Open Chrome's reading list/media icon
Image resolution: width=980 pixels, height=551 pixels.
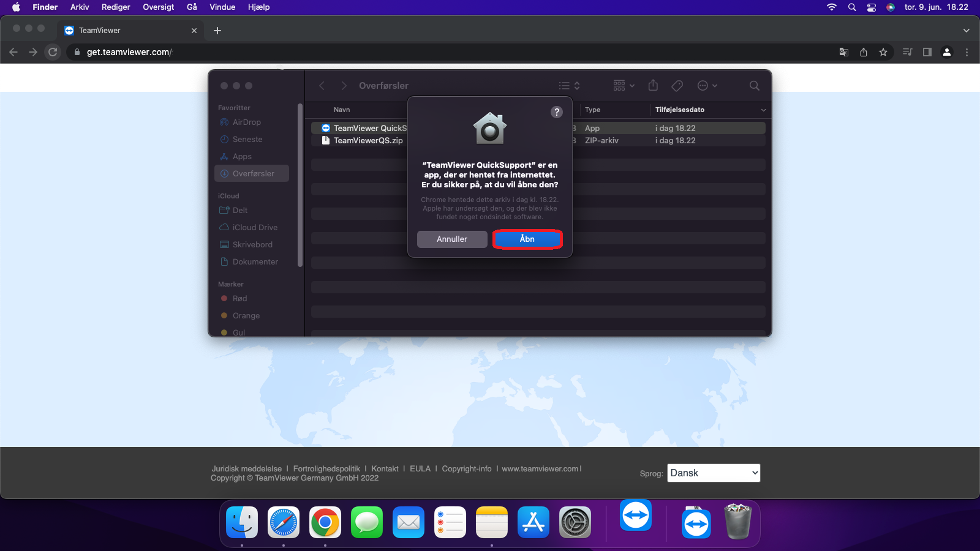click(x=908, y=52)
